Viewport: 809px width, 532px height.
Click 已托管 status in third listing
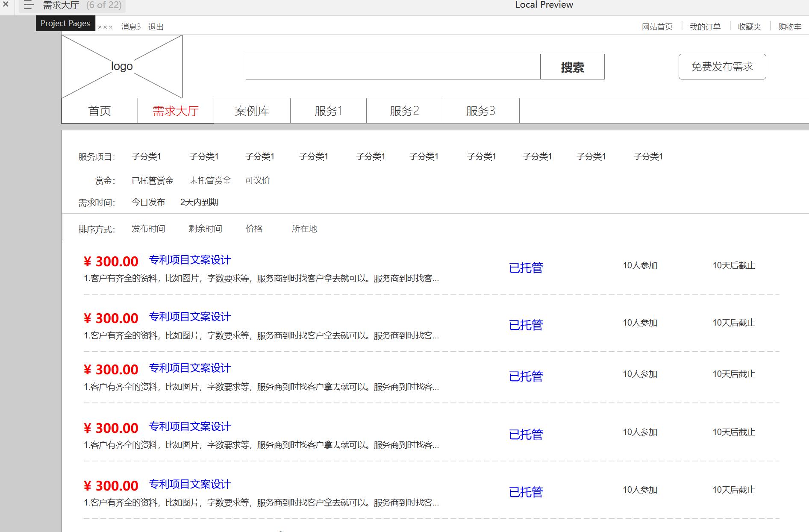pos(526,376)
